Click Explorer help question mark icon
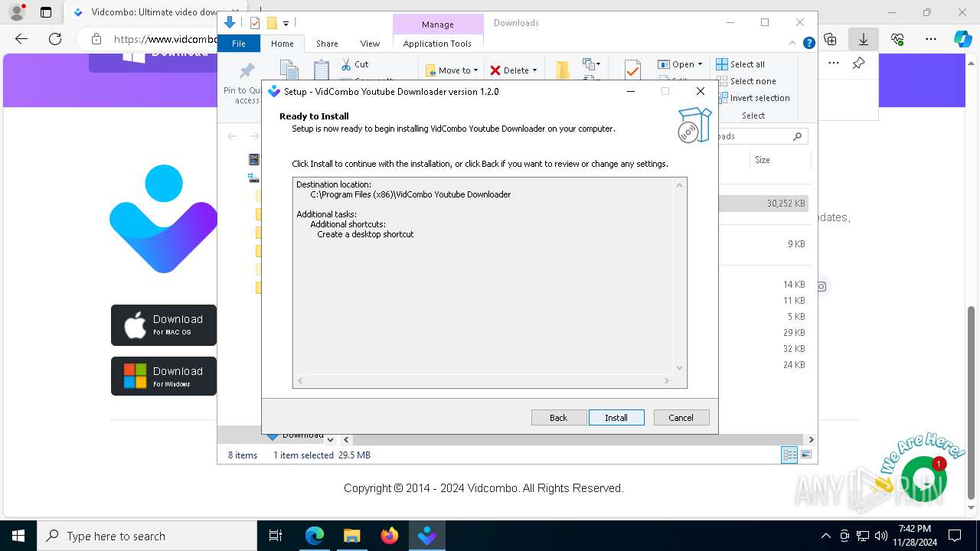 [x=808, y=44]
